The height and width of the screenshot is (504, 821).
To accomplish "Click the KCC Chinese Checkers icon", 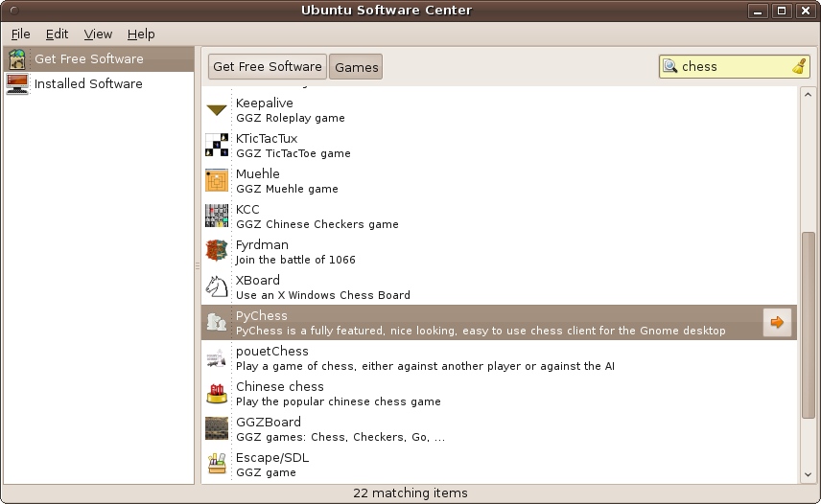I will click(x=216, y=216).
